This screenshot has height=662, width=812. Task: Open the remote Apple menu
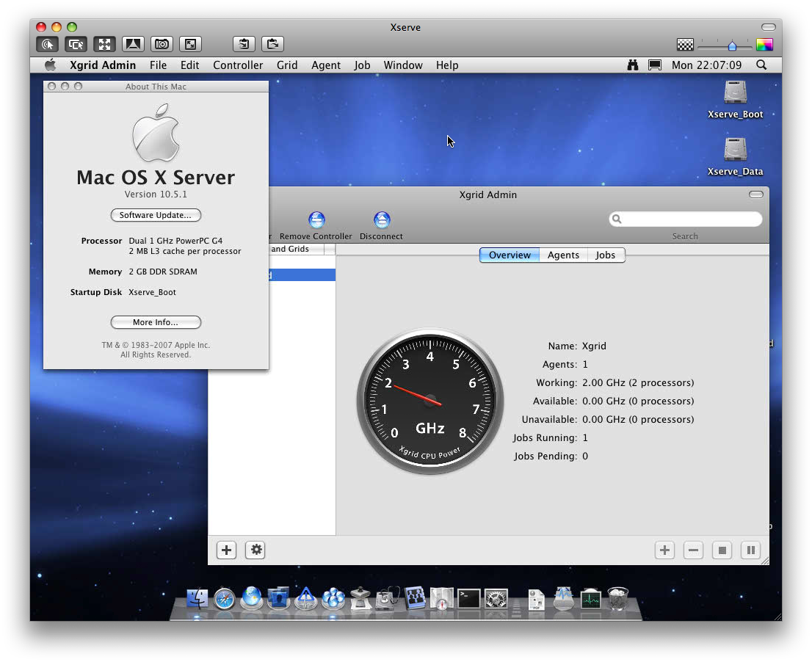tap(50, 65)
